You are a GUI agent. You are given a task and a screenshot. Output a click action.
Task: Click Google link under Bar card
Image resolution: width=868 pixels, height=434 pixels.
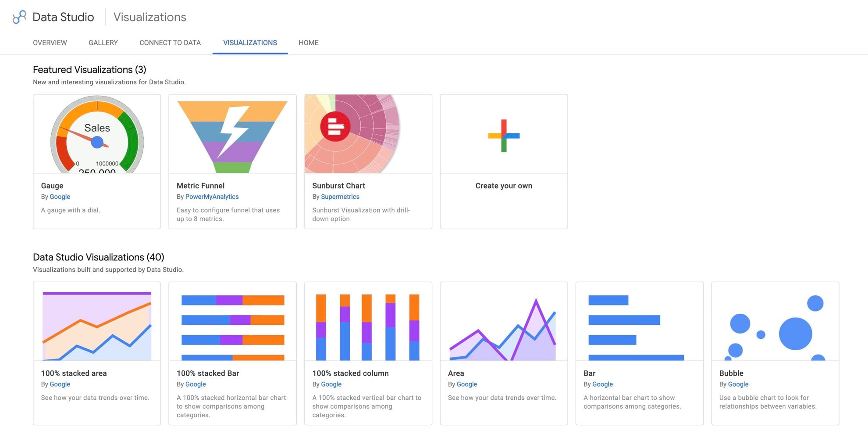pos(602,384)
